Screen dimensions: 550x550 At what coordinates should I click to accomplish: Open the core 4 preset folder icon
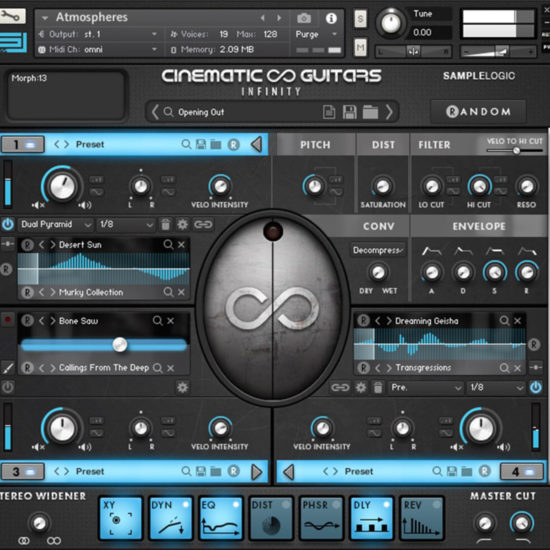[x=467, y=471]
